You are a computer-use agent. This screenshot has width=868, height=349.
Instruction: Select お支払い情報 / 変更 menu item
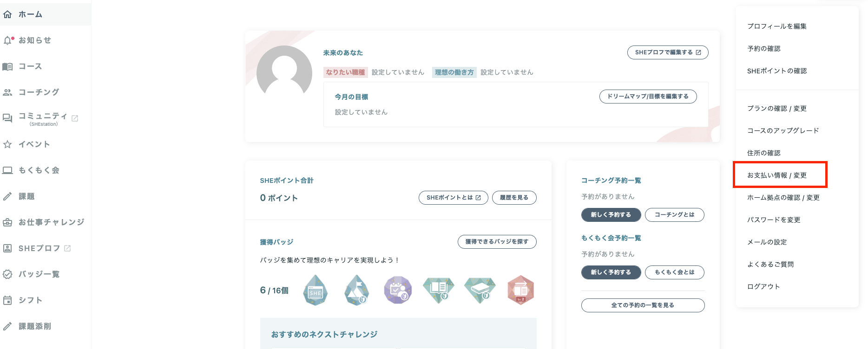(777, 175)
